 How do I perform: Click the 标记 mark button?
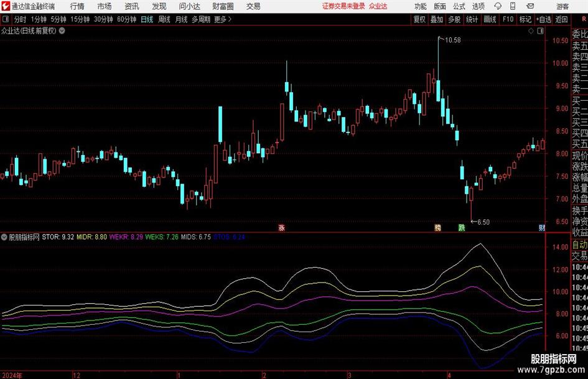coord(525,19)
